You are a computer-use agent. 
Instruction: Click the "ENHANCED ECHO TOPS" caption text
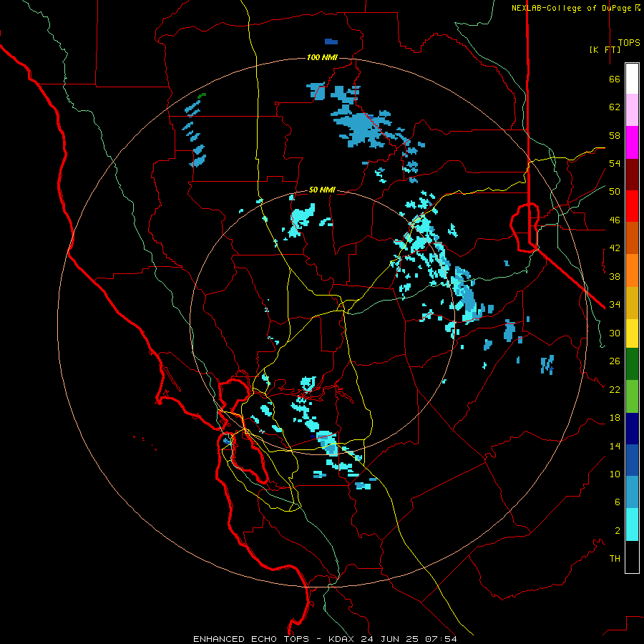click(251, 639)
